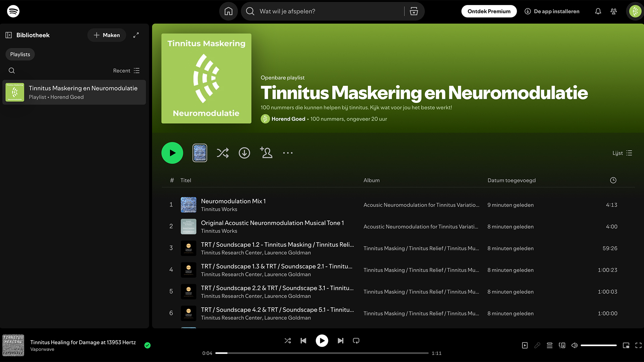Invite collaborators to the playlist

(266, 153)
